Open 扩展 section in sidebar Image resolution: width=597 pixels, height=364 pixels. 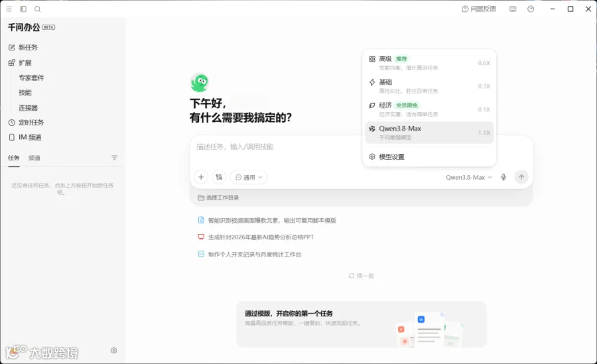point(20,62)
